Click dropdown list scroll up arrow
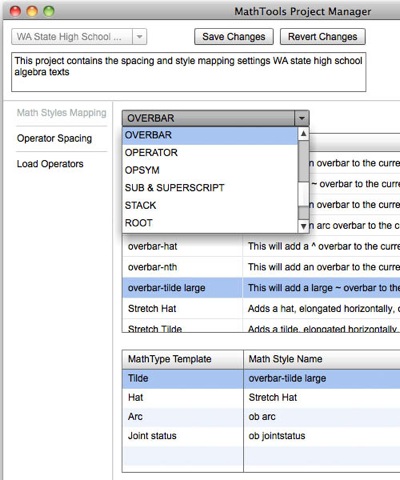 (x=303, y=134)
